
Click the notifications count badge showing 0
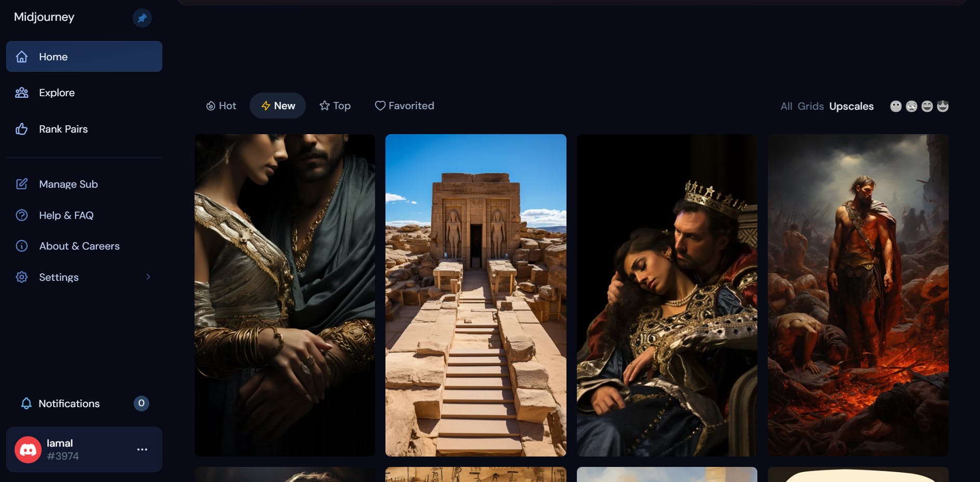[141, 403]
